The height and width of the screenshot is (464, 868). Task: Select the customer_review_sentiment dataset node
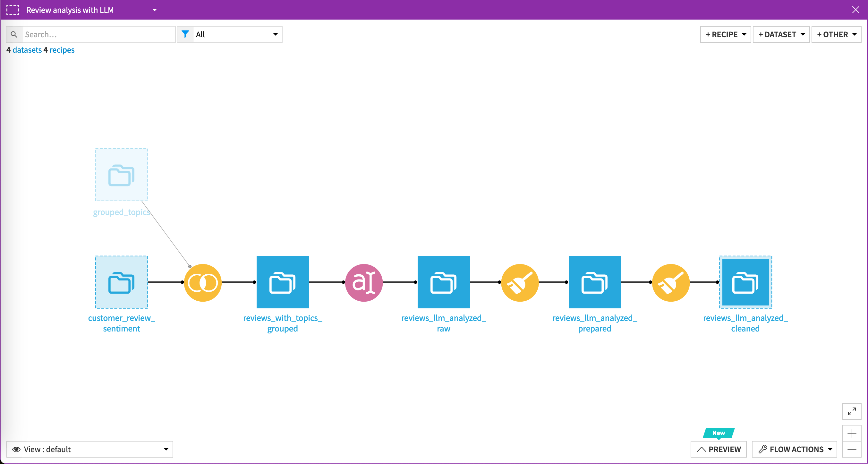coord(121,282)
